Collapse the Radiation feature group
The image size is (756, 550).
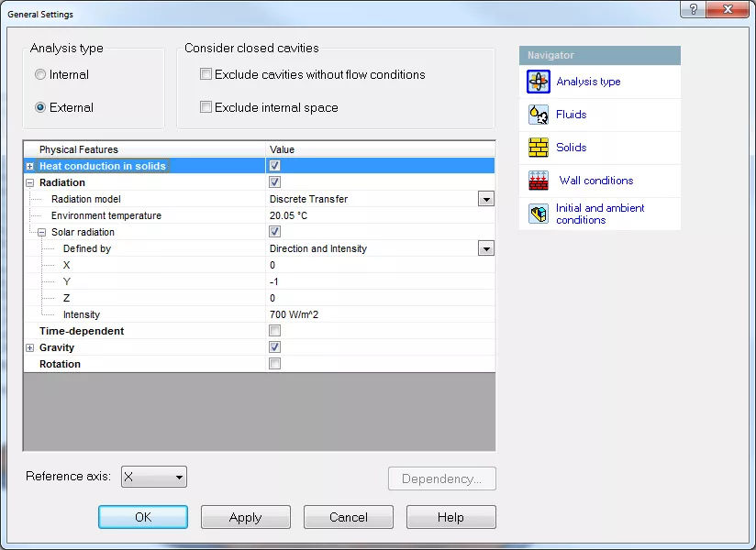click(x=30, y=182)
